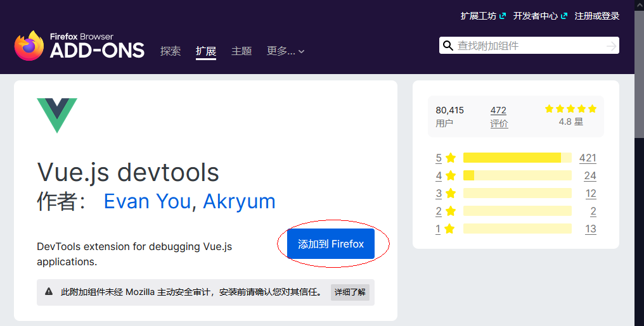Click the 3-star rating bar
Viewport: 644px width, 326px height.
(517, 193)
